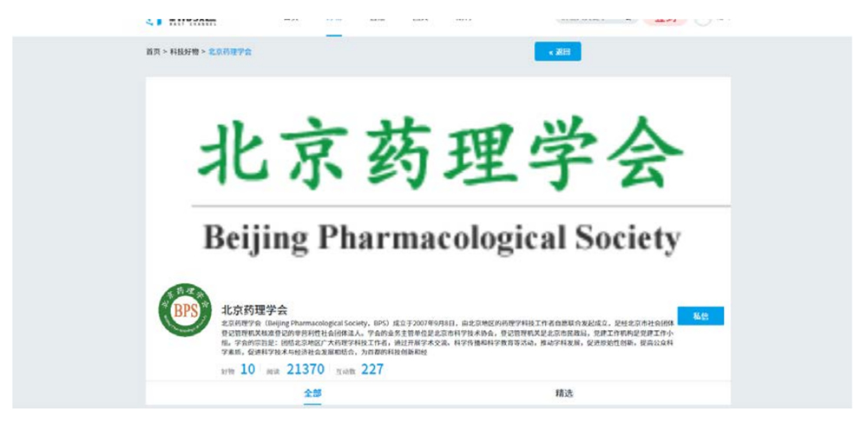Click the search magnifier icon in header

tap(628, 20)
